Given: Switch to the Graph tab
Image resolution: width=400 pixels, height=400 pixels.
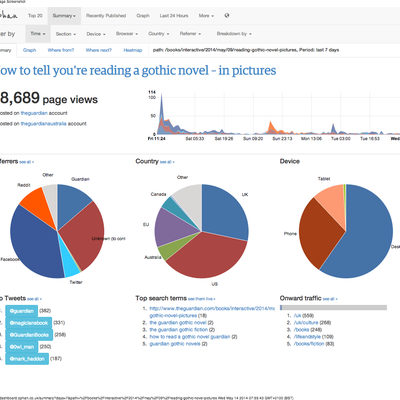Looking at the screenshot, I should click(x=29, y=50).
